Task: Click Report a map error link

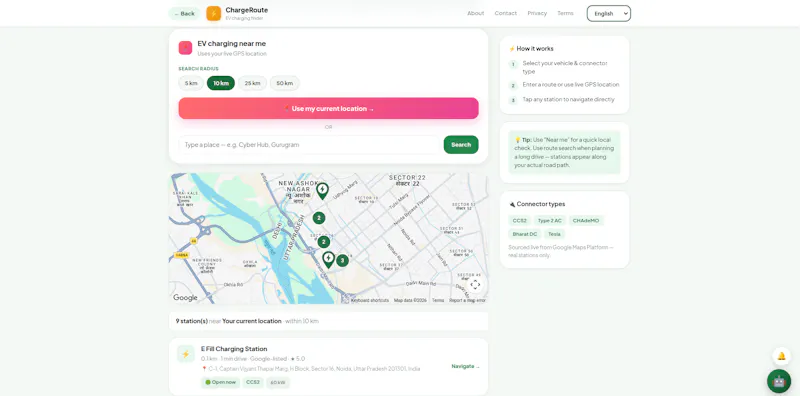Action: (x=467, y=301)
